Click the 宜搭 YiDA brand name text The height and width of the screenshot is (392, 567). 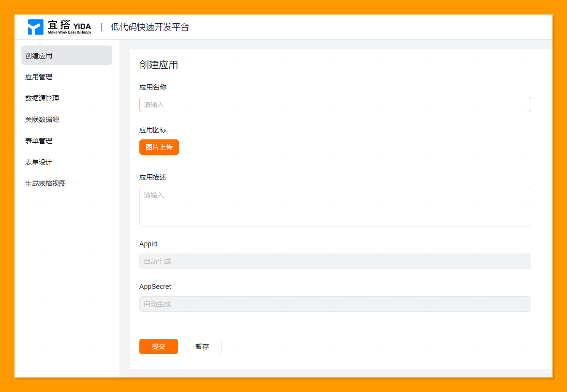pos(69,26)
